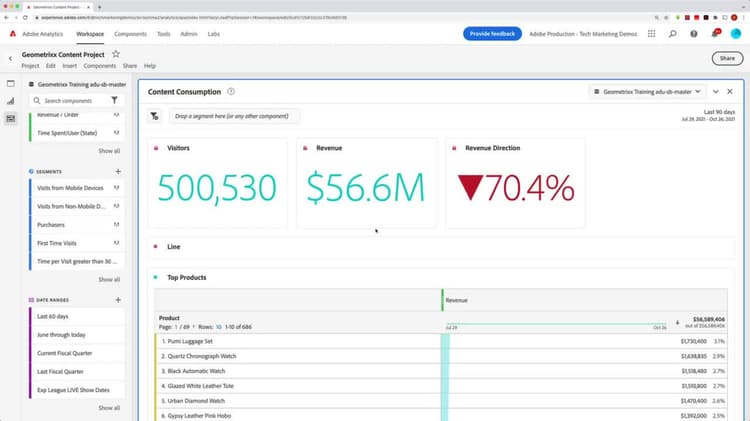The image size is (750, 421).
Task: Open the user profile avatar
Action: tap(736, 33)
